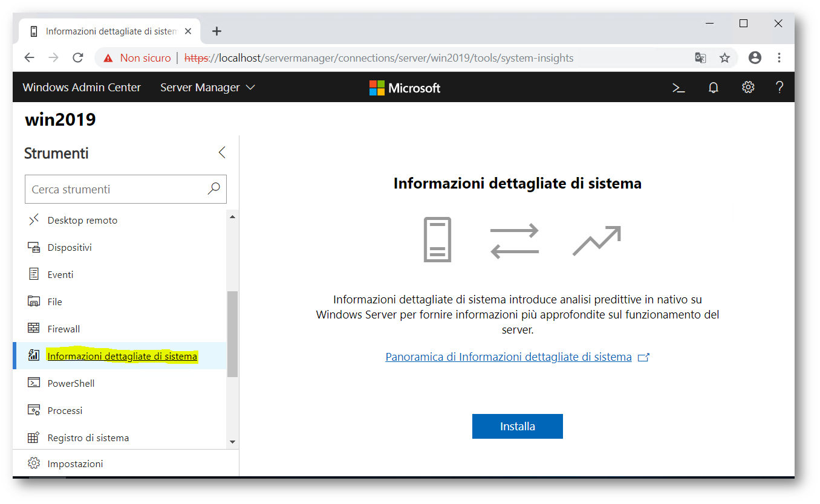Open the PowerShell tool icon in sidebar
Screen dimensions: 820x504
34,383
